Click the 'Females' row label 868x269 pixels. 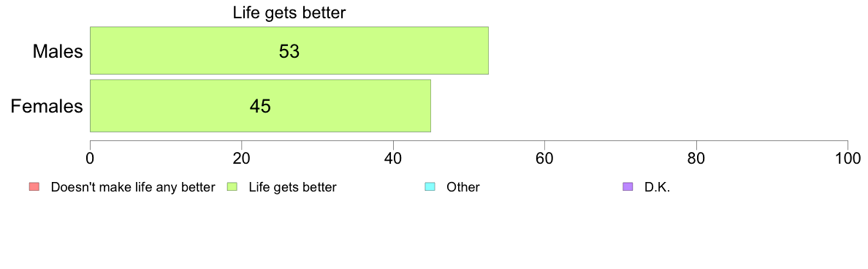coord(47,106)
